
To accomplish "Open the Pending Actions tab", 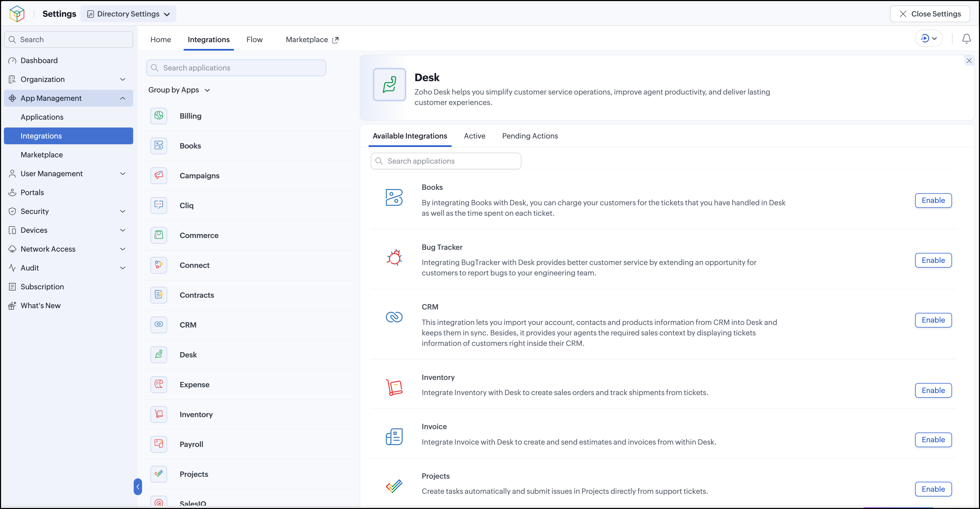I will [530, 136].
